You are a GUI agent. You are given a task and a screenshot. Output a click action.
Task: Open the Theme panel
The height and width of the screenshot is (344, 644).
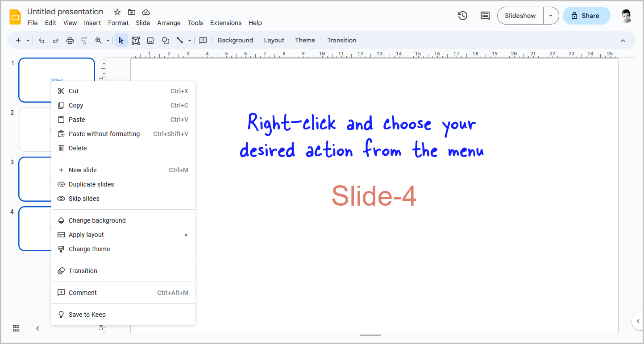[x=305, y=40]
